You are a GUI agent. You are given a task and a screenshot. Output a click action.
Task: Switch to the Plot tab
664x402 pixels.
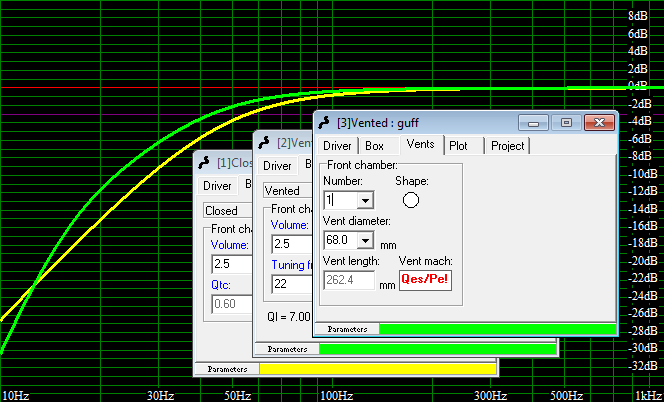[458, 146]
